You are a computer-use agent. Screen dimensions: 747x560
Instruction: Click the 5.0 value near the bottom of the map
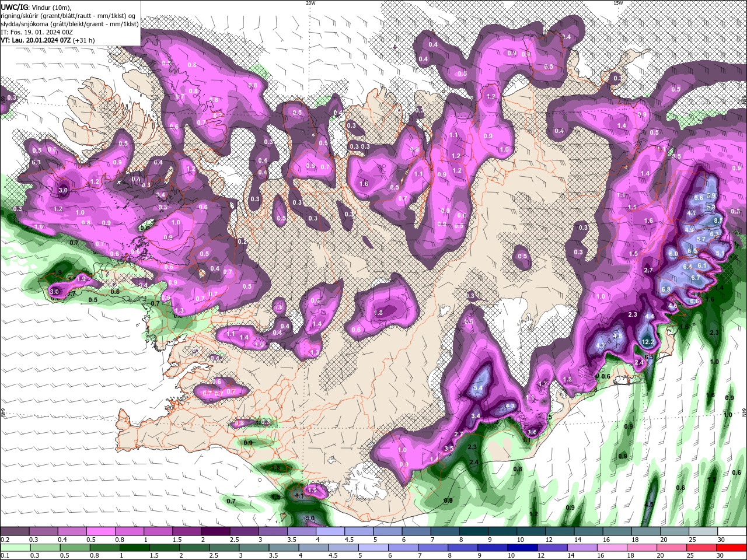[x=310, y=518]
